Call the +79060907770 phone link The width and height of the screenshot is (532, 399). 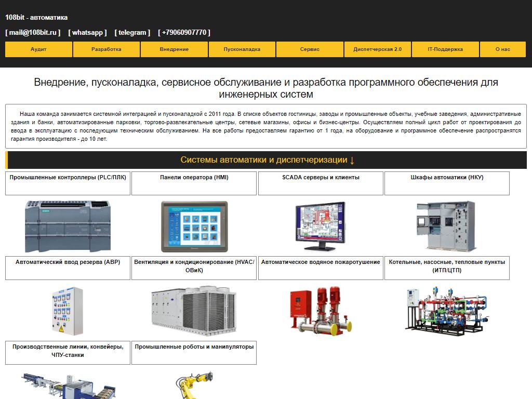(184, 32)
